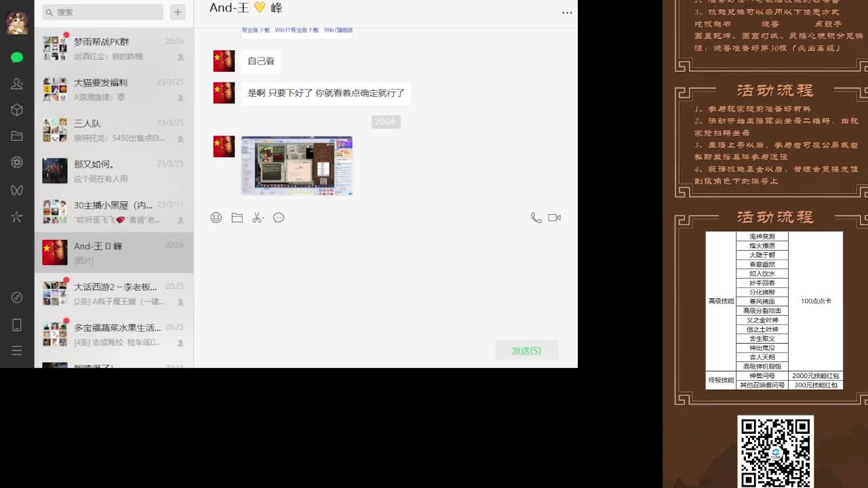Open the Mini Programs panel icon
Viewport: 868px width, 488px height.
[17, 298]
